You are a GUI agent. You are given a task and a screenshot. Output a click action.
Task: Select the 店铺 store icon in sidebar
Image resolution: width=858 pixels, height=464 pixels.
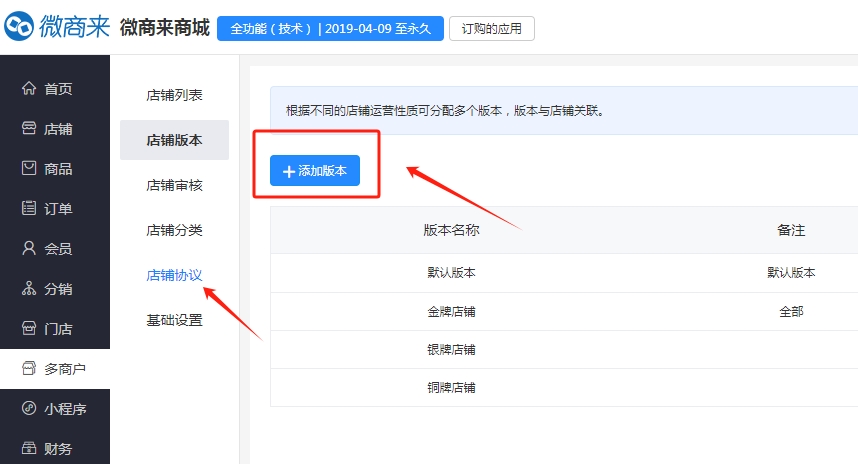point(29,129)
